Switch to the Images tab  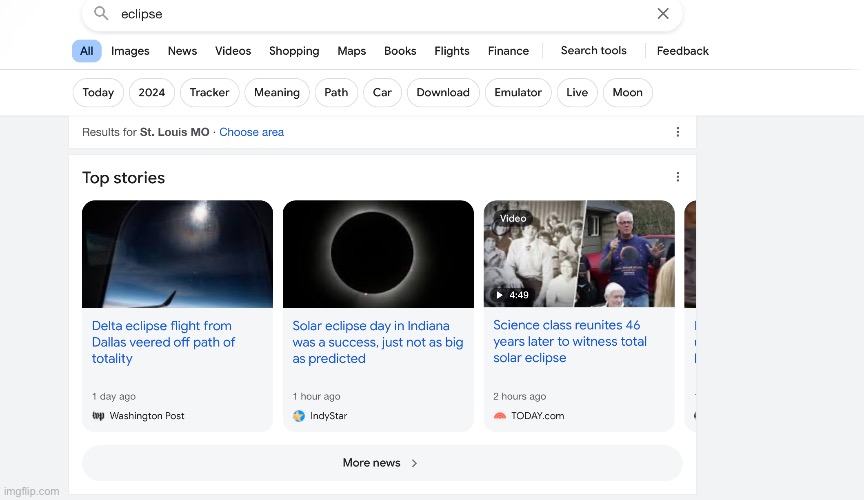130,51
